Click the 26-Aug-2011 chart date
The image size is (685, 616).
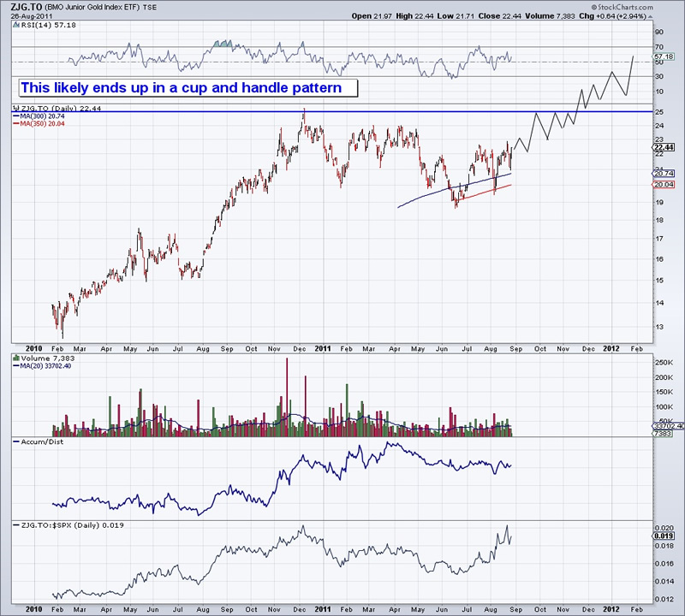[x=32, y=16]
